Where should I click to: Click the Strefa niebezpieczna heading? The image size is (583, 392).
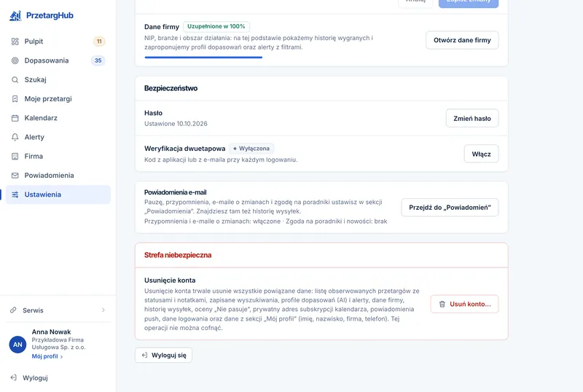[x=178, y=255]
